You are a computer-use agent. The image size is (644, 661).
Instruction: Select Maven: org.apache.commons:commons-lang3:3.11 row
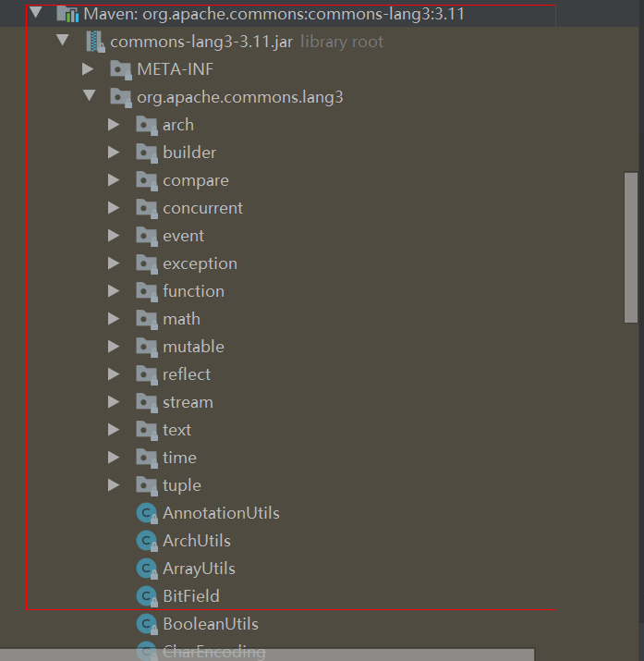[x=322, y=14]
